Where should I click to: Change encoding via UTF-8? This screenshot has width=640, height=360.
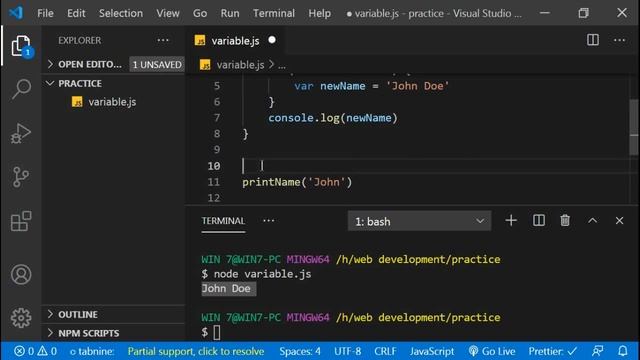tap(347, 351)
